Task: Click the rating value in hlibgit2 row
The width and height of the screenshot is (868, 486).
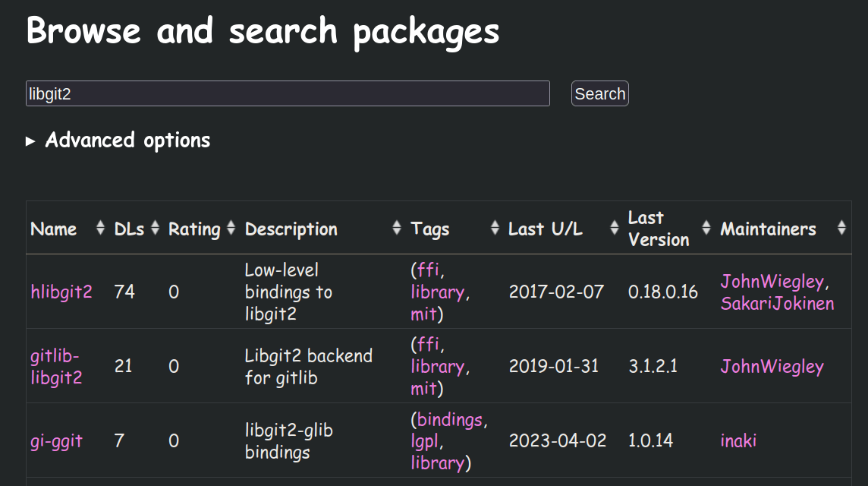Action: [174, 292]
